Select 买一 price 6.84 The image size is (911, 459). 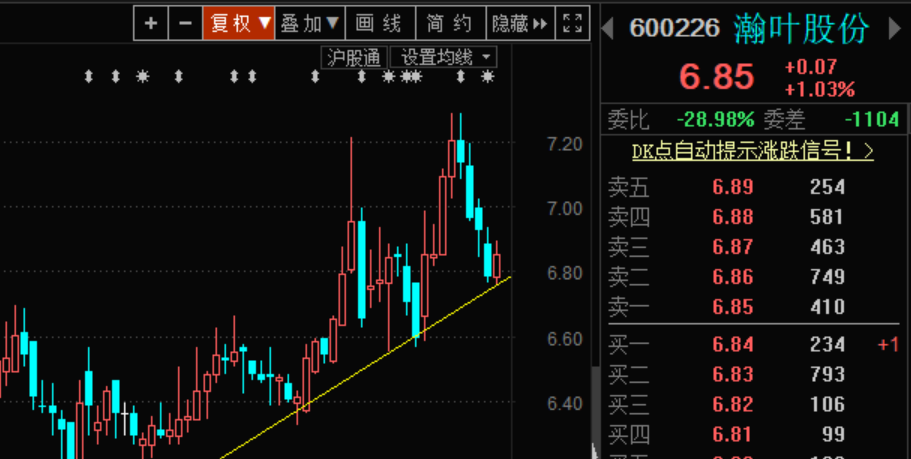pyautogui.click(x=733, y=345)
